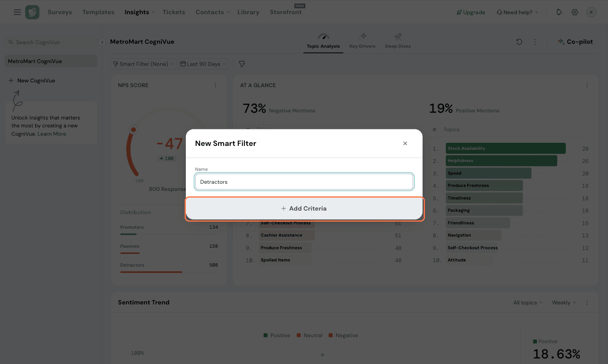
Task: Click the add filter funnel icon
Action: (242, 64)
